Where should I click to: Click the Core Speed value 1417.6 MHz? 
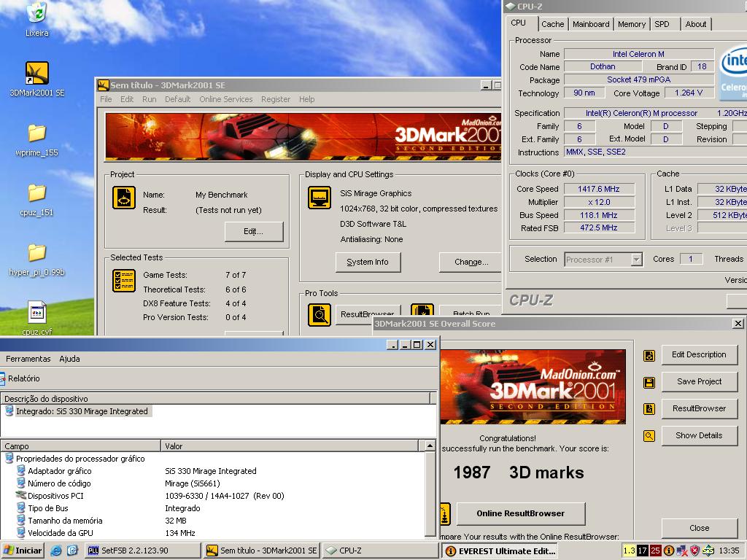pos(599,189)
